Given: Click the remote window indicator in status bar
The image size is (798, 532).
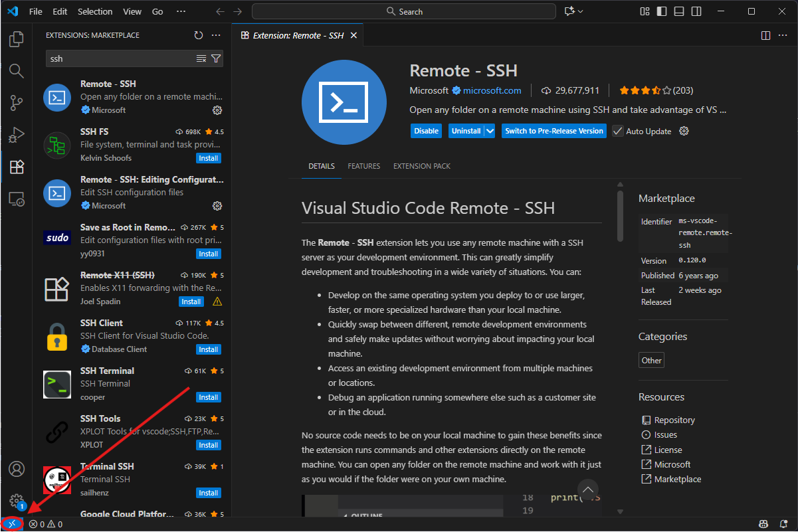Looking at the screenshot, I should [x=11, y=524].
